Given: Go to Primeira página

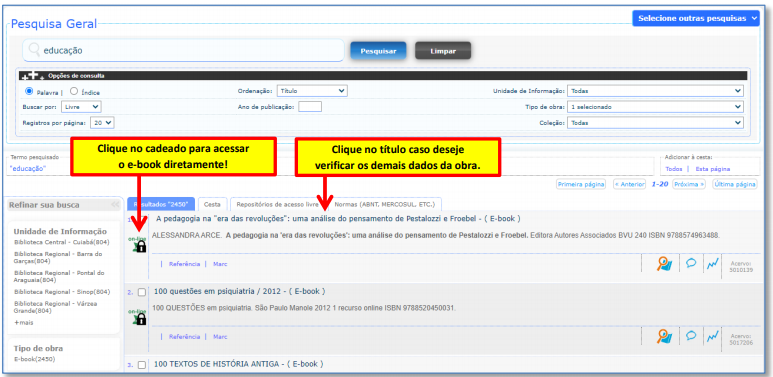Looking at the screenshot, I should click(581, 184).
